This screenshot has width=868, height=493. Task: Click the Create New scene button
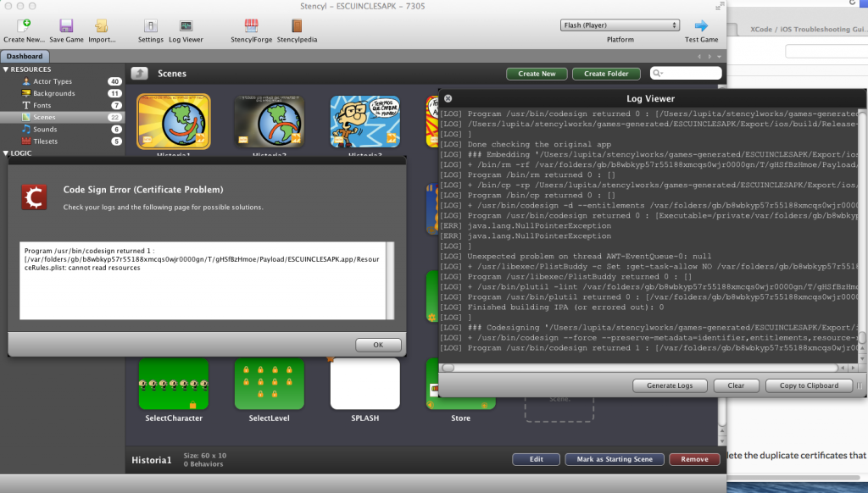(537, 74)
